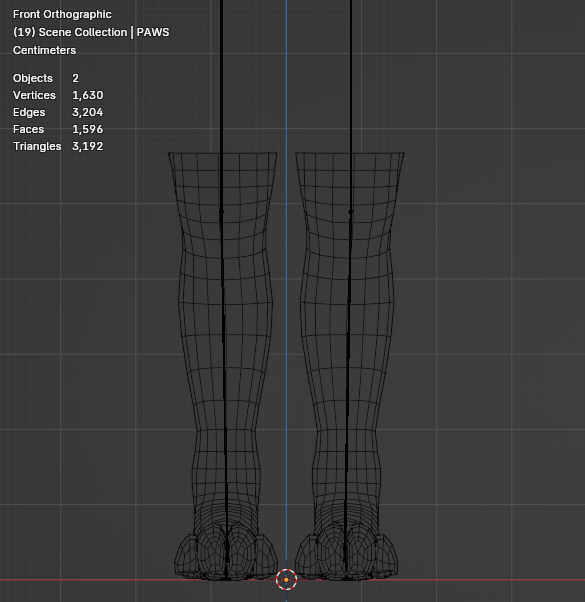Viewport: 585px width, 602px height.
Task: Click the Vertices count 1,630
Action: [88, 95]
